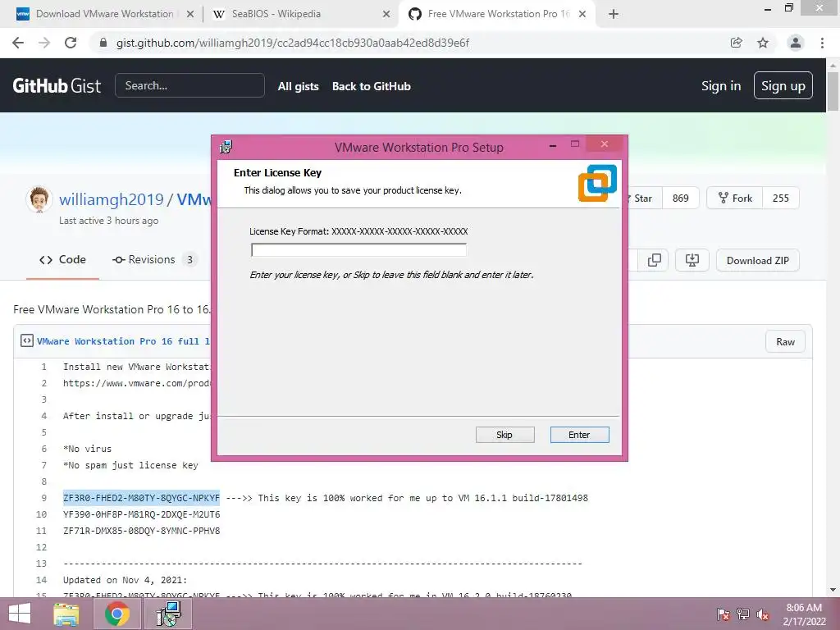Click the muted speaker tray icon

coord(763,614)
